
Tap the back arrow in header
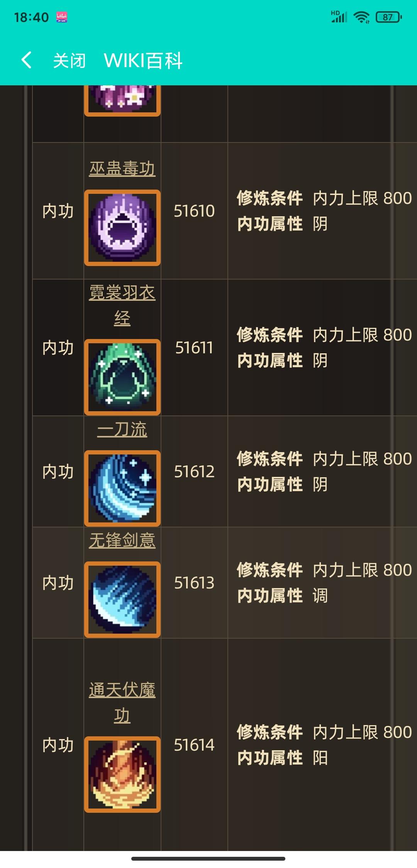(x=26, y=61)
